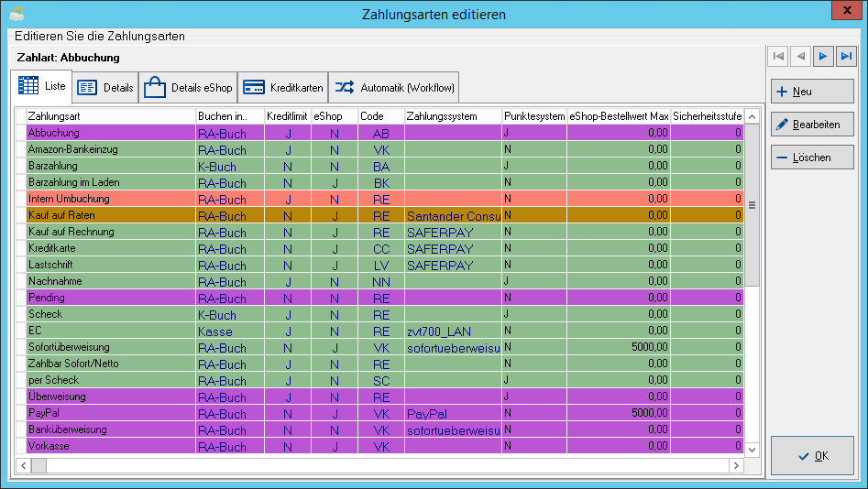868x489 pixels.
Task: Open the Automatik (Workflow) tab
Action: (x=393, y=87)
